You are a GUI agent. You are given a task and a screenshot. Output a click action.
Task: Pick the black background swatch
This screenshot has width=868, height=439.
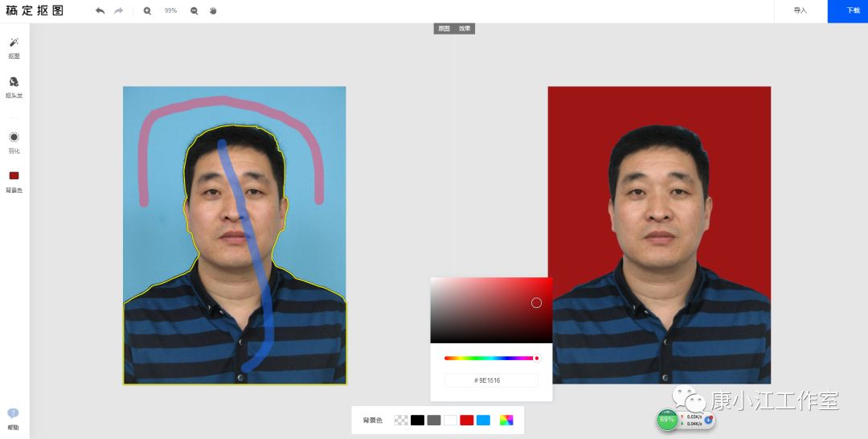coord(417,420)
